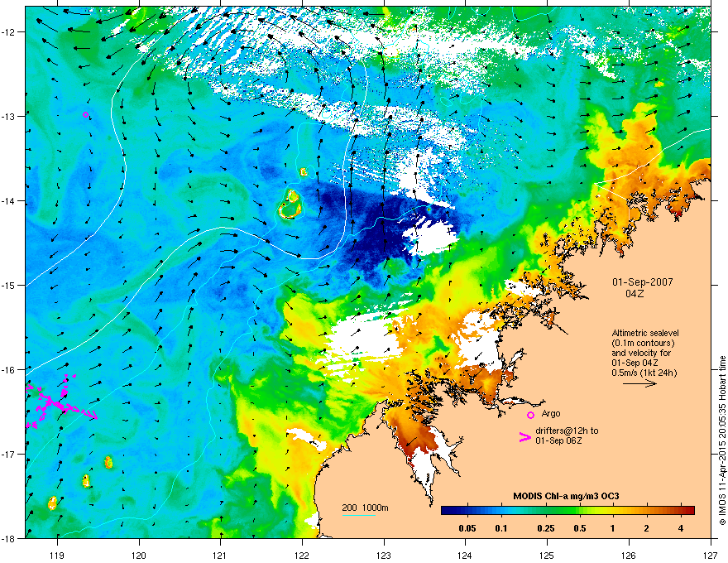Click the 0.5 colorbar tick label
Viewport: 728px width, 563px height.
579,528
